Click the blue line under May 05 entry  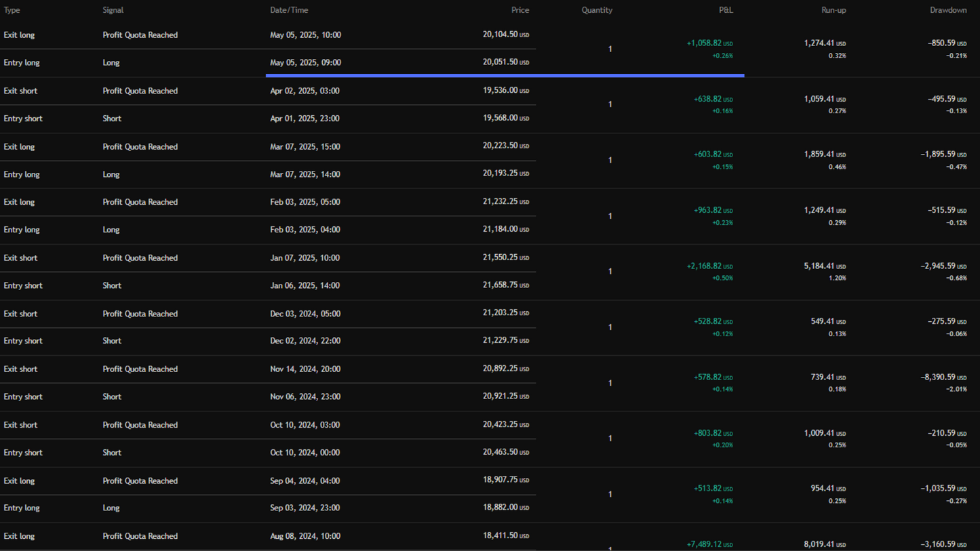pos(505,75)
